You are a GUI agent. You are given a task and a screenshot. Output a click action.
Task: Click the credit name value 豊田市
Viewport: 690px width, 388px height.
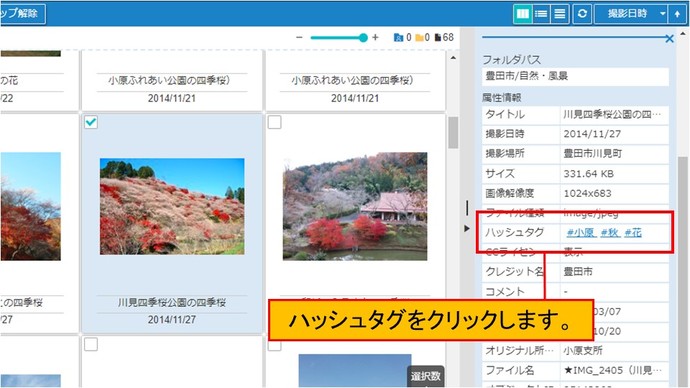coord(578,271)
